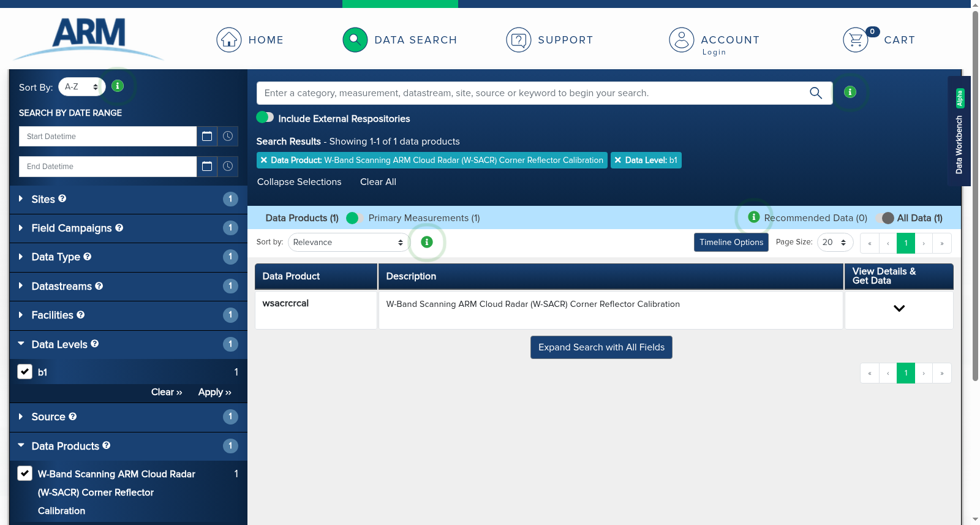This screenshot has height=525, width=980.
Task: Open the A-Z sort dropdown
Action: (x=82, y=87)
